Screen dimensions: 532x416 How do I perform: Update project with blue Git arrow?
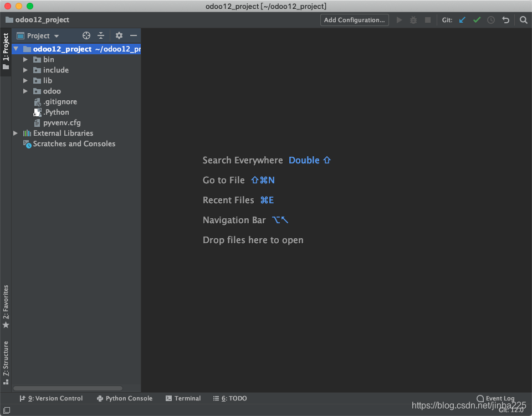[462, 20]
